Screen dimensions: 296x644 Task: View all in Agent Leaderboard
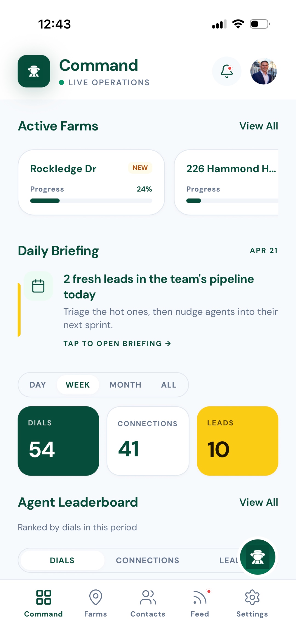tap(258, 502)
